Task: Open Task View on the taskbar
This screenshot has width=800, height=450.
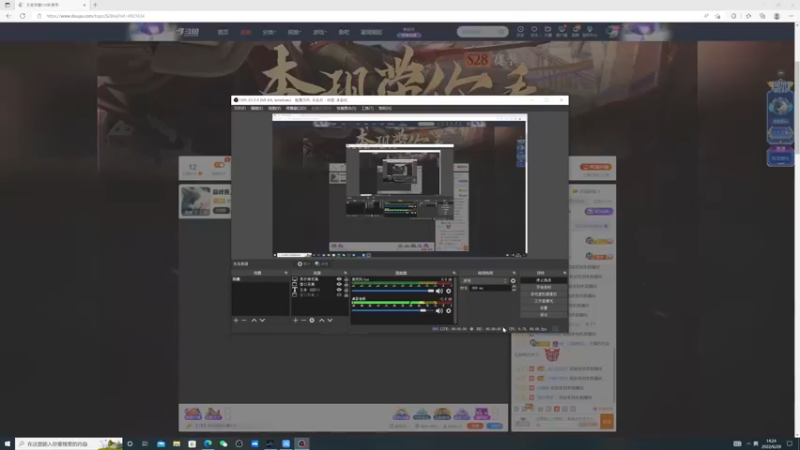Action: (145, 444)
